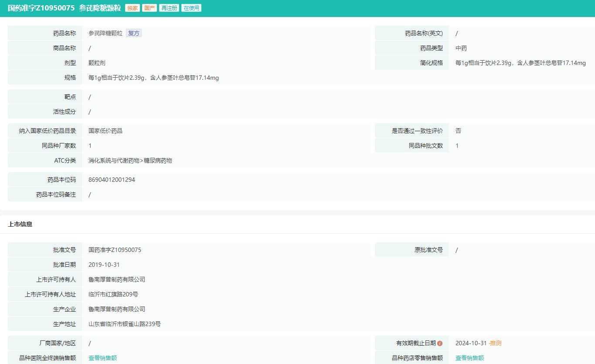595x364 pixels.
Task: Click the 药品本位码 number 86904012001294
Action: 112,180
